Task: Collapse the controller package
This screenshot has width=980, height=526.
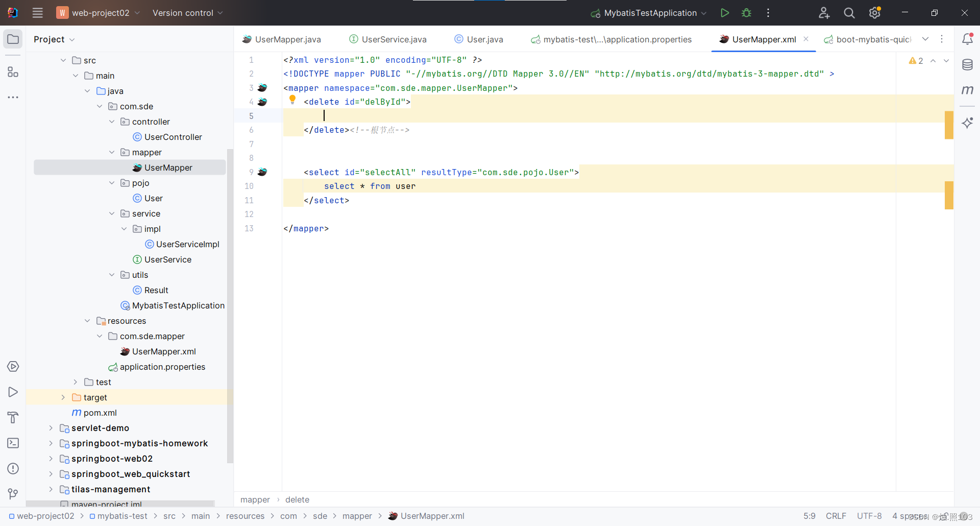Action: click(112, 122)
